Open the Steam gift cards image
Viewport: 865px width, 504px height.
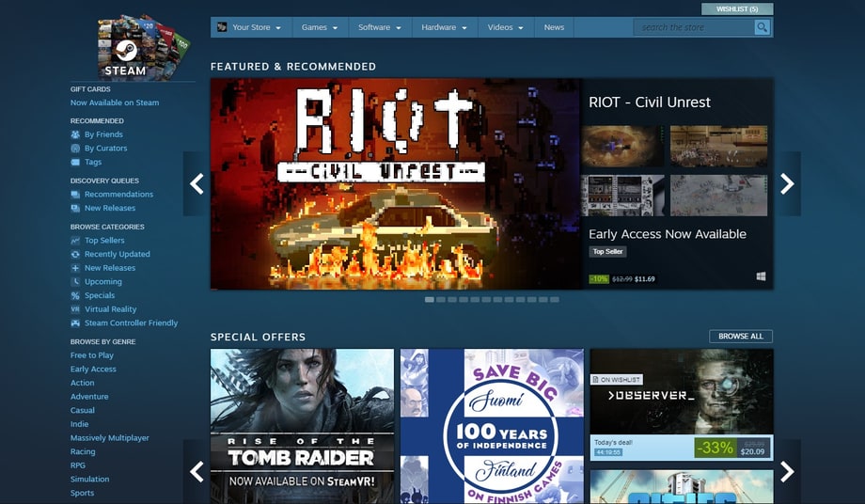point(143,47)
